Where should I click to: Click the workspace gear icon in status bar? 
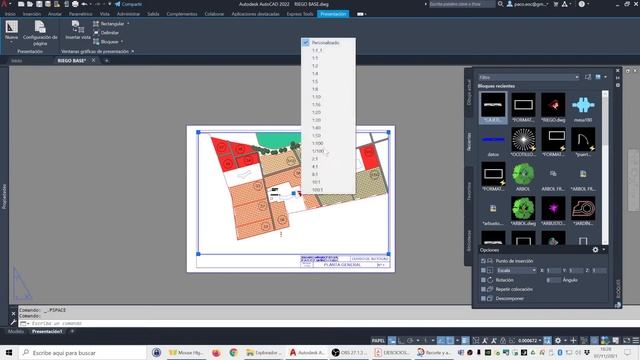(558, 340)
